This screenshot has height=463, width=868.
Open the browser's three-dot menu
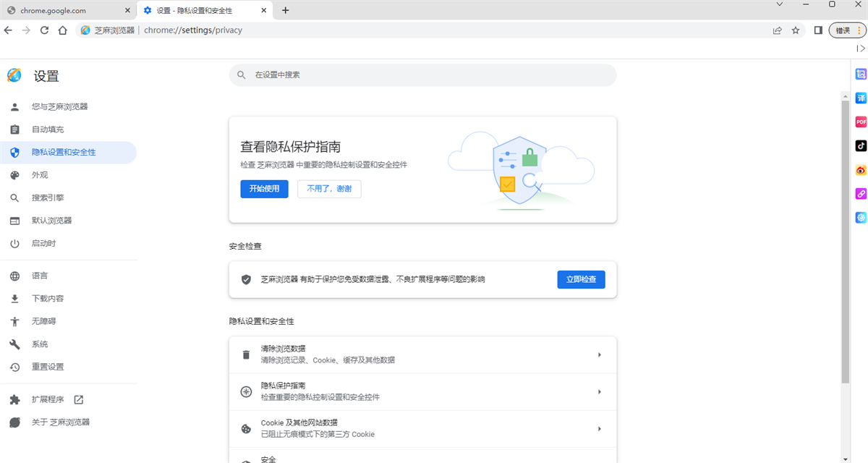click(x=858, y=30)
